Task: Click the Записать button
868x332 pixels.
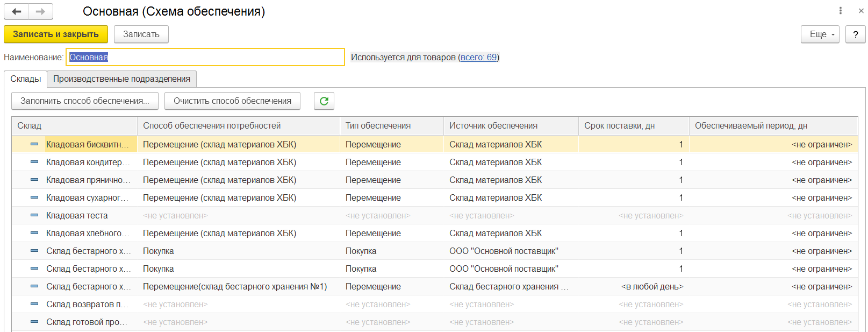Action: point(141,34)
